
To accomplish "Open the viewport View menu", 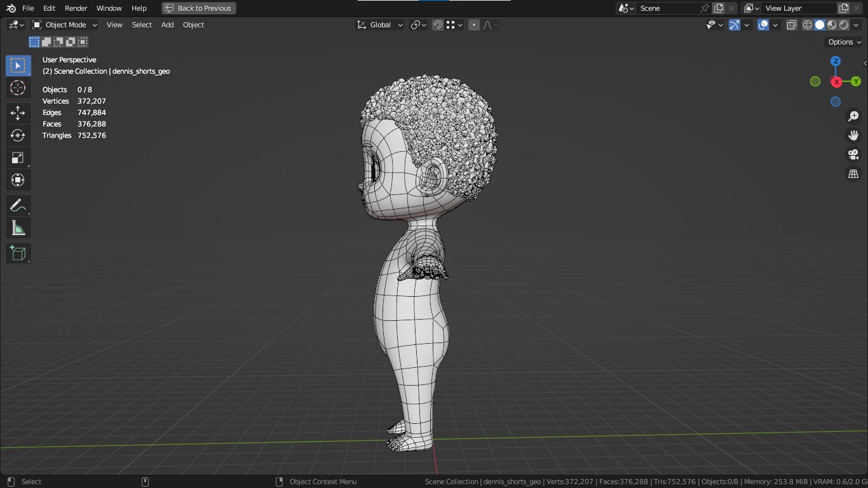I will point(114,25).
